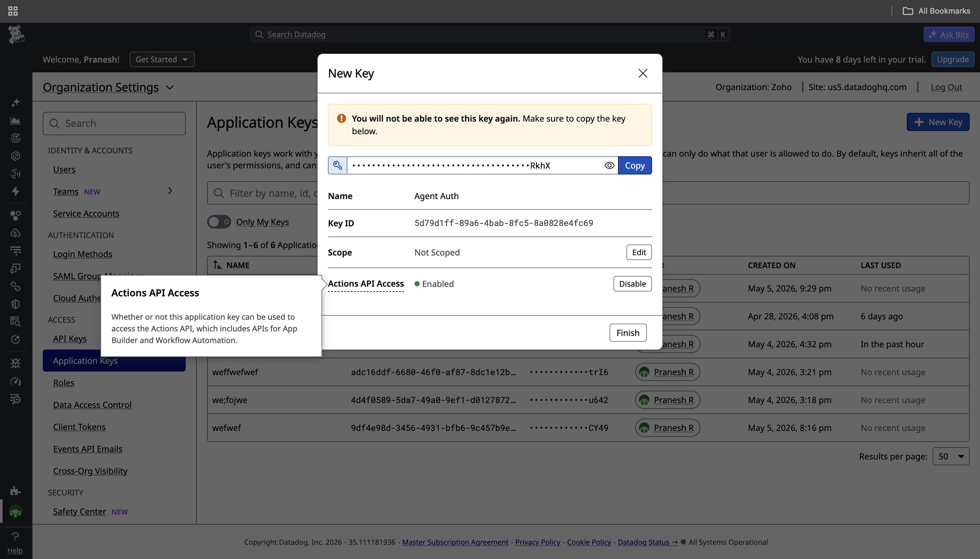Image resolution: width=980 pixels, height=559 pixels.
Task: Toggle the Only My Keys switch
Action: coord(219,222)
